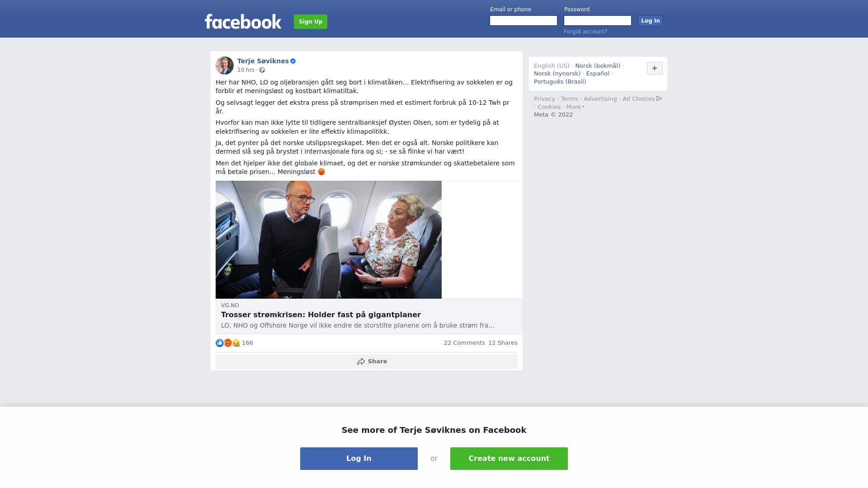This screenshot has width=868, height=488.
Task: Open the VG.NO article thumbnail image
Action: (329, 239)
